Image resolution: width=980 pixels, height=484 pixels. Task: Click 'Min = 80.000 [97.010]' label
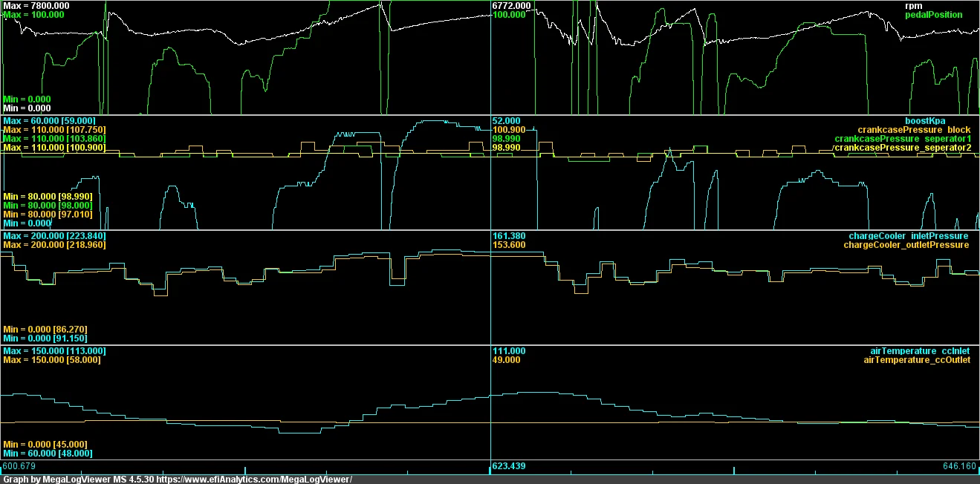click(x=48, y=214)
